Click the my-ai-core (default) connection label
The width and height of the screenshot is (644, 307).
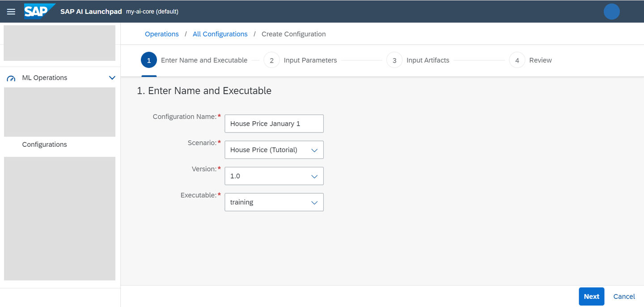coord(152,12)
